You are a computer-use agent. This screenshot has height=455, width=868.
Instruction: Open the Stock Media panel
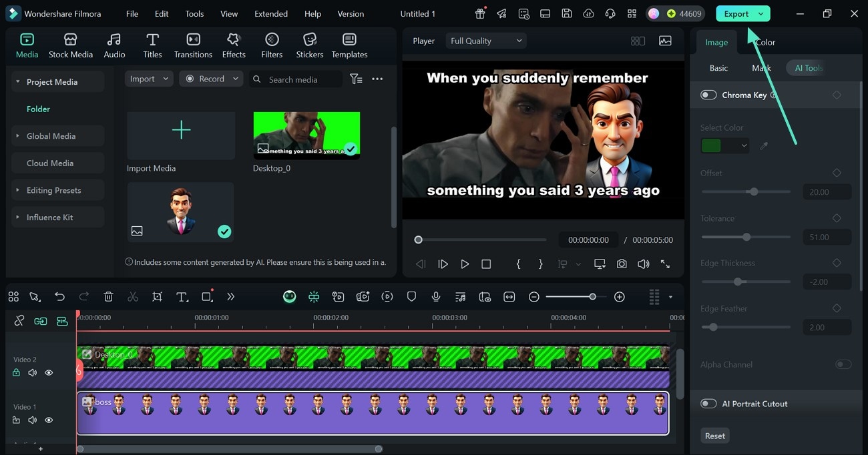[x=71, y=46]
